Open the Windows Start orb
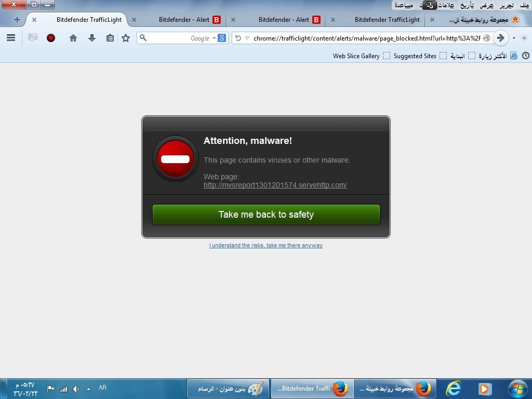Viewport: 532px width, 399px height. (517, 389)
